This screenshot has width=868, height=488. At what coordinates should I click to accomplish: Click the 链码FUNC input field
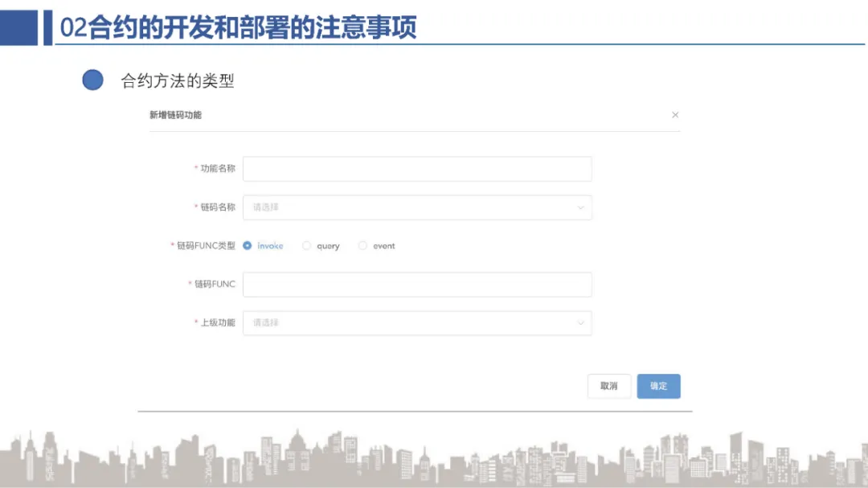[x=417, y=284]
